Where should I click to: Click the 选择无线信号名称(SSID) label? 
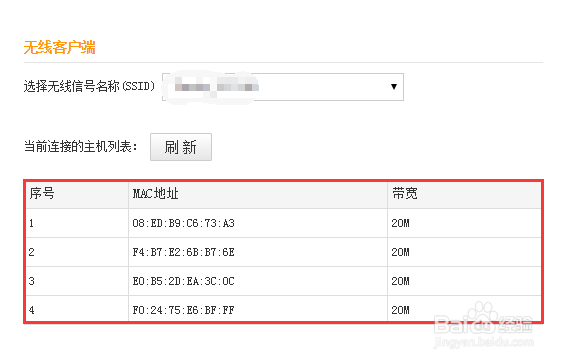tap(90, 86)
